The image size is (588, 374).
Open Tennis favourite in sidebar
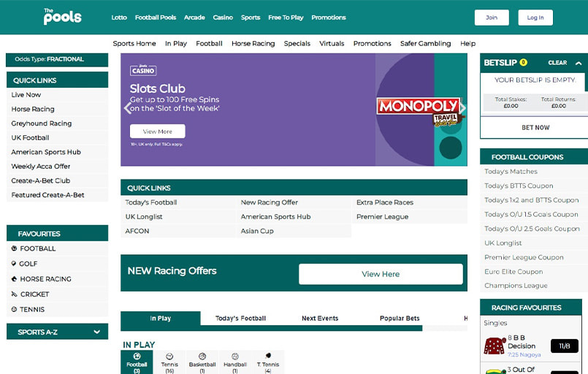pyautogui.click(x=58, y=310)
